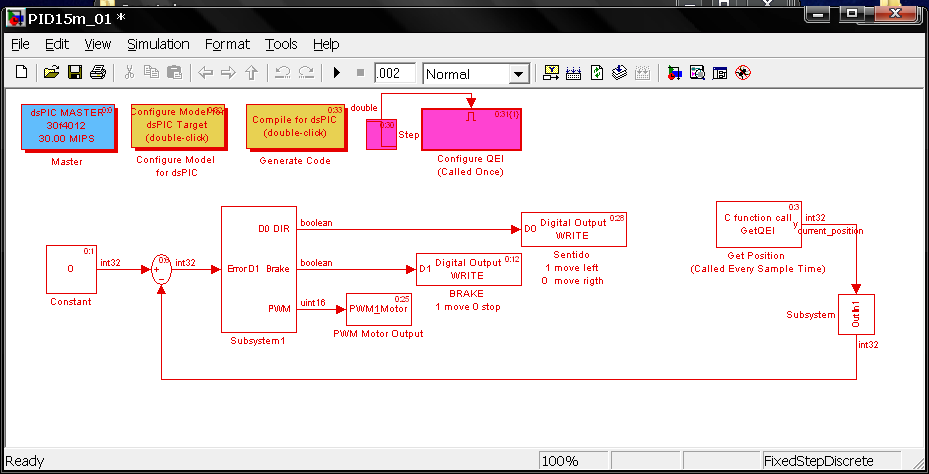Open the Simulation menu
The image size is (929, 474).
(x=158, y=44)
